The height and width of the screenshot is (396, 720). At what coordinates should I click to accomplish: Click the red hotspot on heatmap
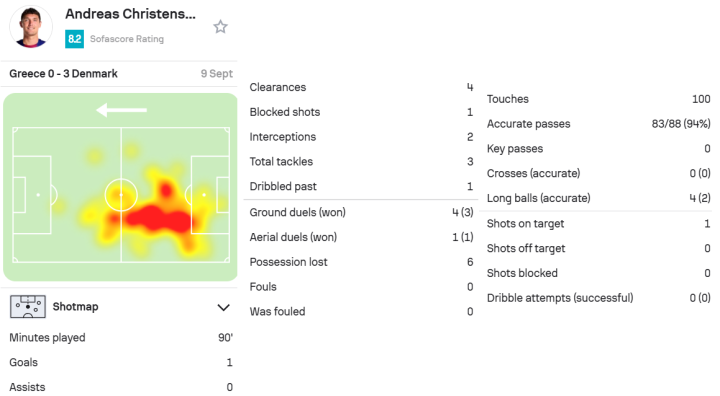point(158,218)
